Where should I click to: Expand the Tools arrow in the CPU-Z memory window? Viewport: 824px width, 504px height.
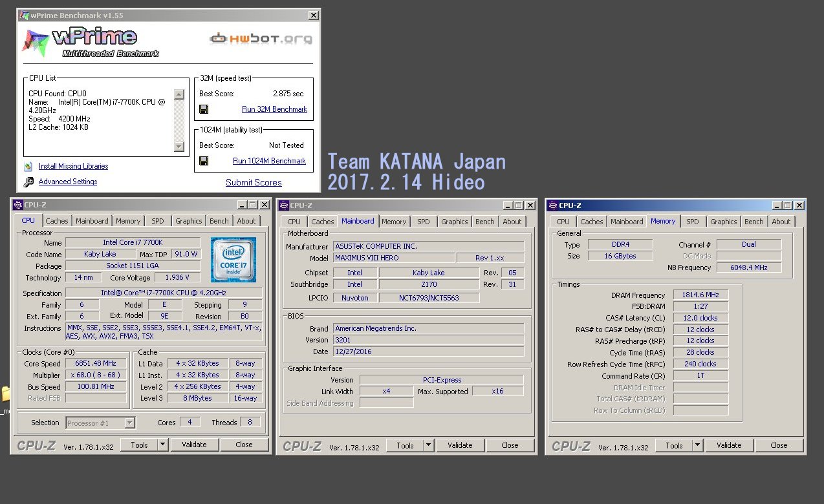click(697, 445)
